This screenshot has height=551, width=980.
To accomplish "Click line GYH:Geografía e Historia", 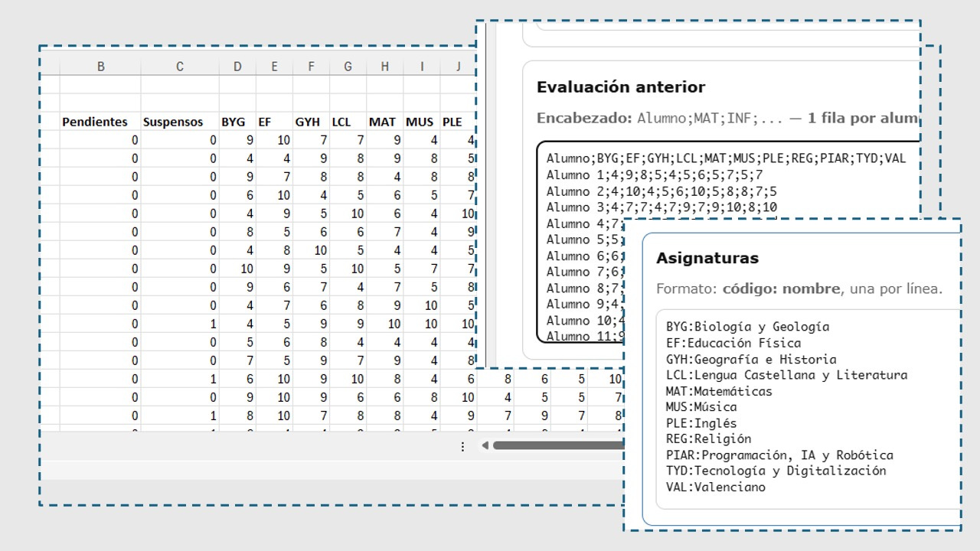I will [751, 359].
